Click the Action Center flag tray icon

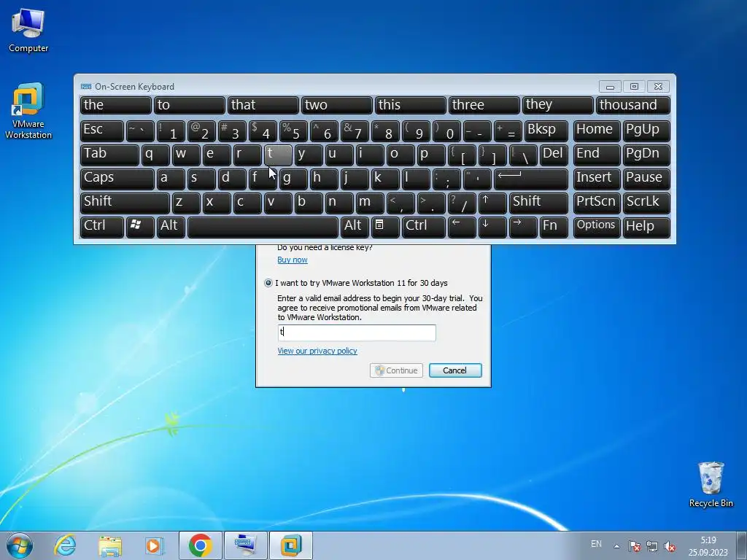tap(634, 545)
